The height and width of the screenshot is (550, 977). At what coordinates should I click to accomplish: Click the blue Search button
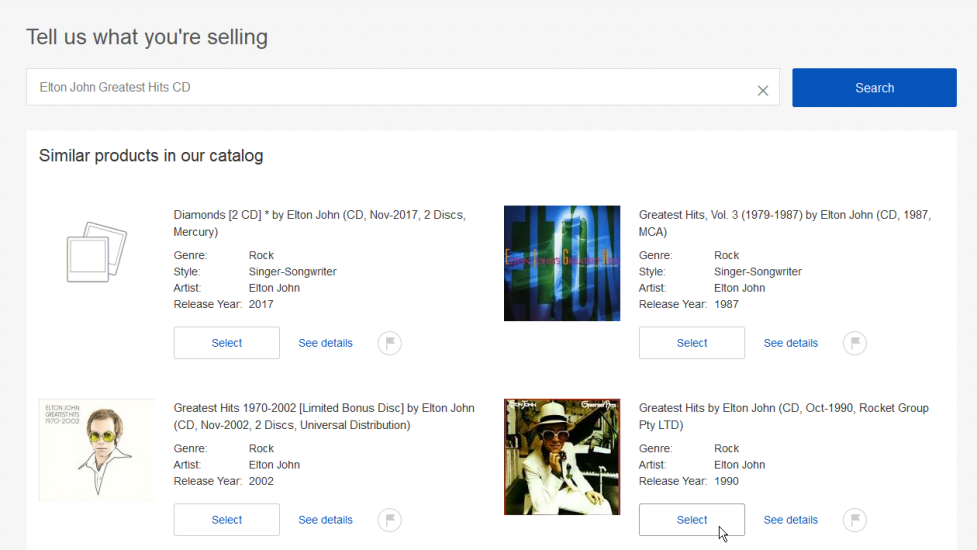(874, 88)
